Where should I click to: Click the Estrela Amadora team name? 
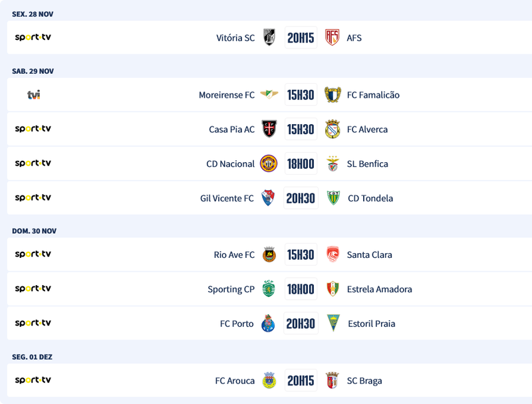coord(379,289)
